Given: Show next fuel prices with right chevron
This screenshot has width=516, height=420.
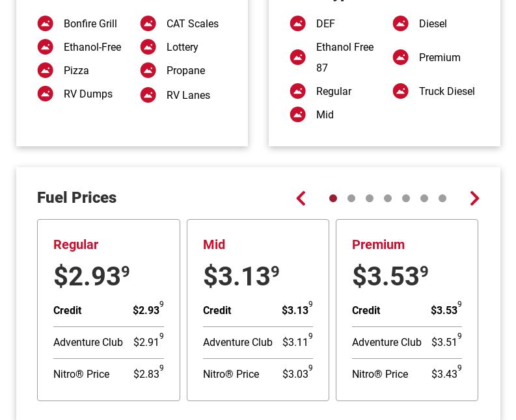Looking at the screenshot, I should [x=474, y=198].
